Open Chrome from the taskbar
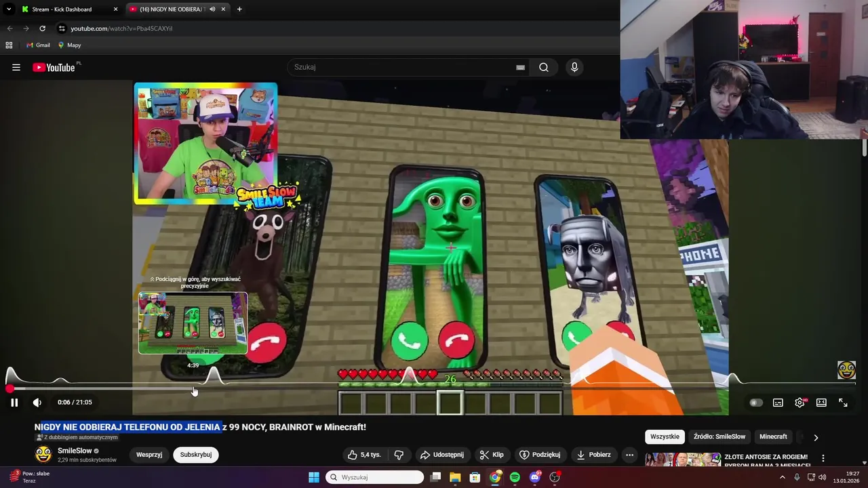Viewport: 868px width, 488px height. 495,477
